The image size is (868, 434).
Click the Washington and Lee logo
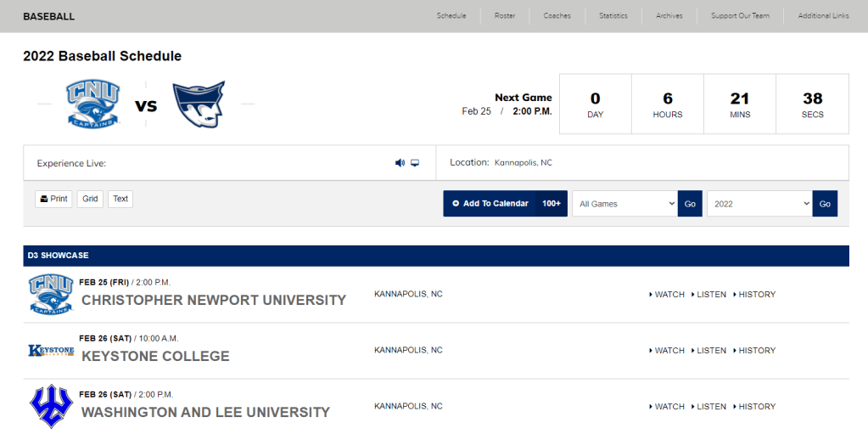[x=51, y=407]
